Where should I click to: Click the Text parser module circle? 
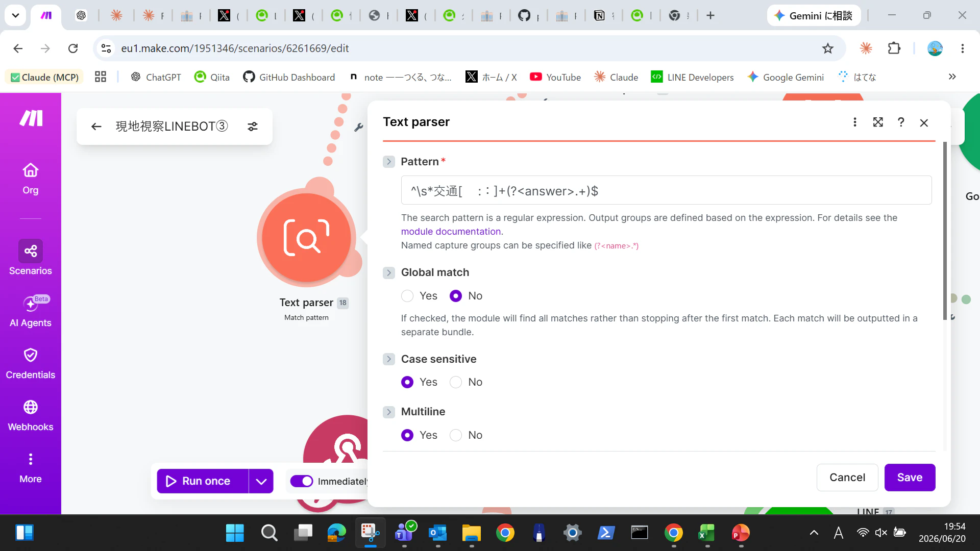pyautogui.click(x=306, y=237)
